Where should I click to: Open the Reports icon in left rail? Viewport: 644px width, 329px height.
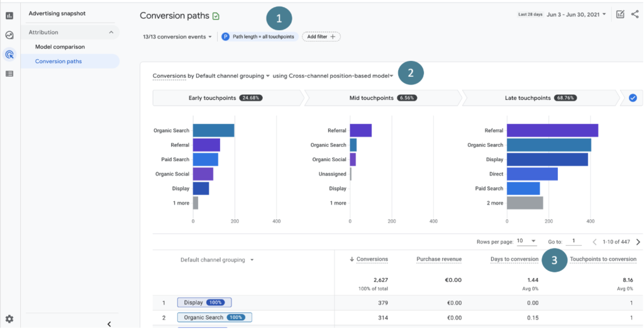9,16
